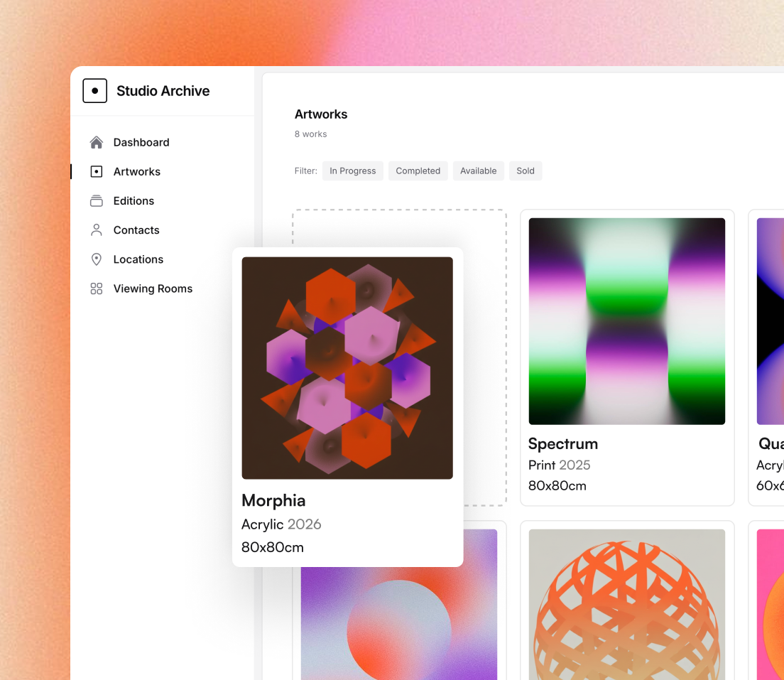Enable the Sold filter
The image size is (784, 680).
tap(526, 171)
